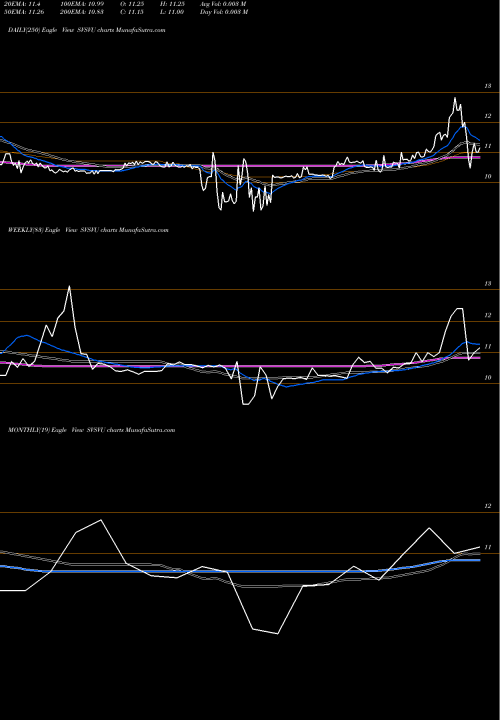Click the 50EMA: 11.26 value
The width and height of the screenshot is (500, 720).
pyautogui.click(x=23, y=12)
